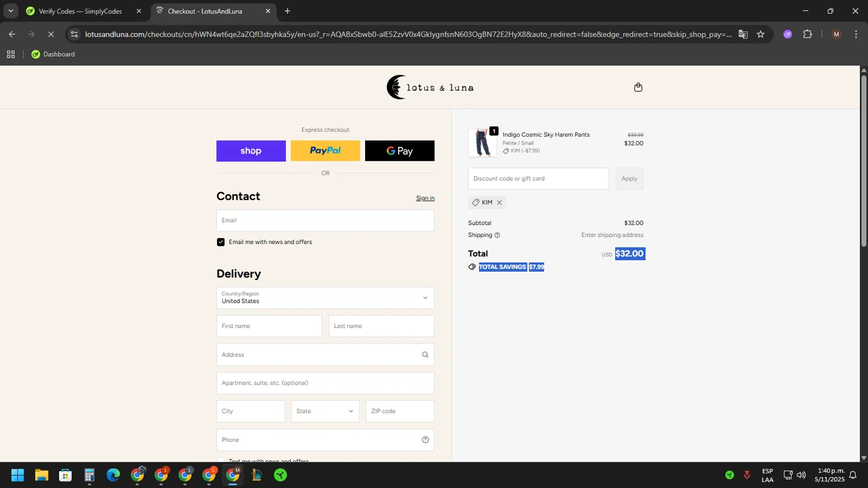Close the Verify Codes tab
The height and width of the screenshot is (488, 868).
pos(139,11)
